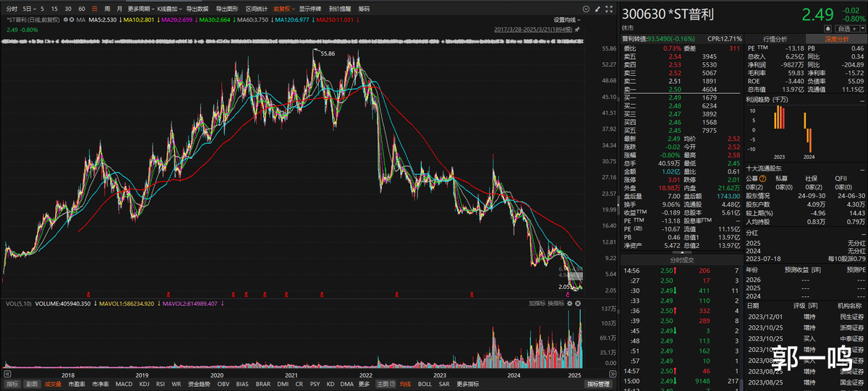The height and width of the screenshot is (391, 868).
Task: Toggle the 副图 sub-chart button
Action: click(x=32, y=384)
